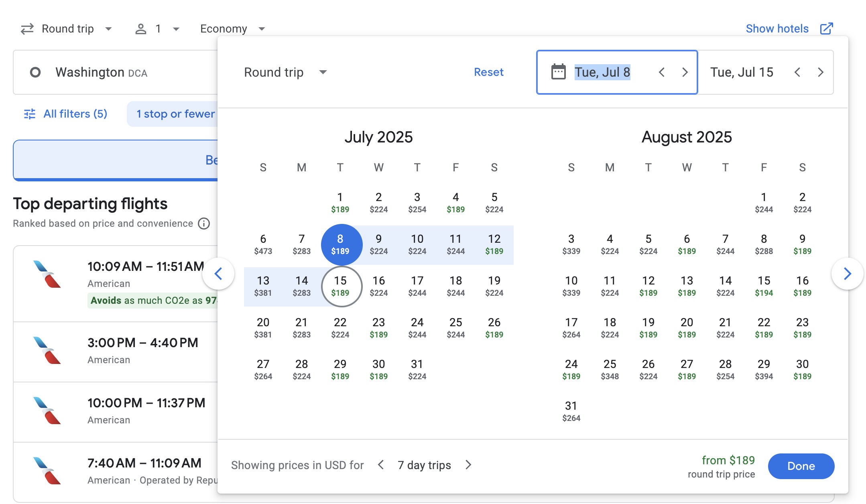
Task: Select August 19 date showing $189
Action: pyautogui.click(x=648, y=327)
